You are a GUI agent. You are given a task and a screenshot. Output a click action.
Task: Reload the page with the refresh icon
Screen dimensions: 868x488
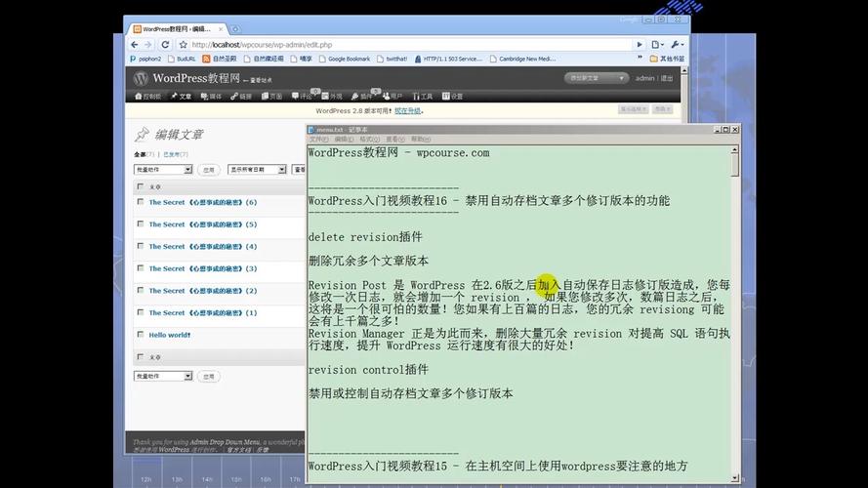[165, 45]
